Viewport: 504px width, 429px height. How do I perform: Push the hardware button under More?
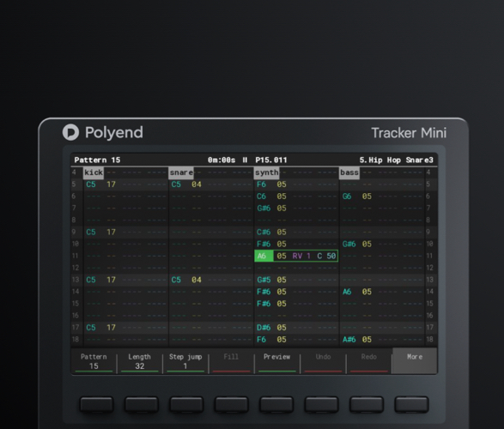point(411,404)
